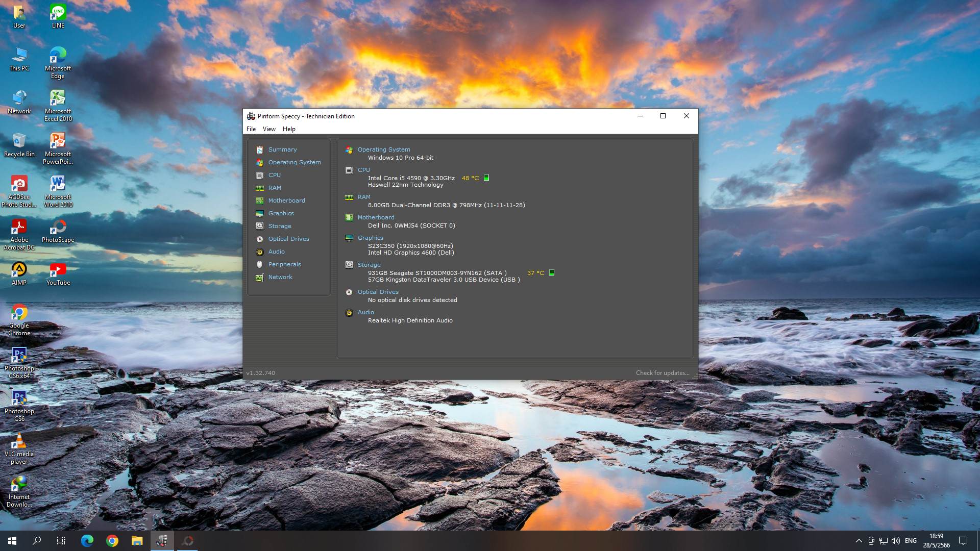Open the Storage section heading link
The image size is (980, 551).
click(369, 265)
